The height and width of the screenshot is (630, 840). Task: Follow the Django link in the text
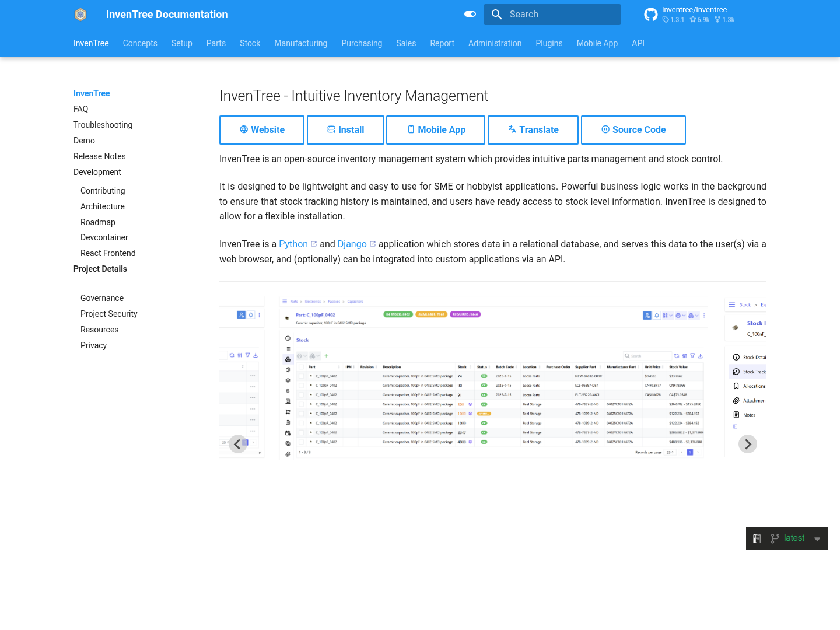pos(356,244)
